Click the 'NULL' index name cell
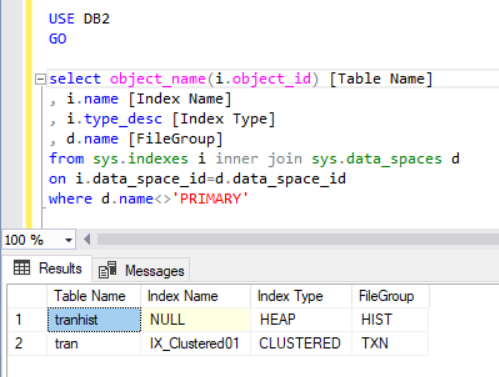The height and width of the screenshot is (377, 499). click(x=196, y=320)
